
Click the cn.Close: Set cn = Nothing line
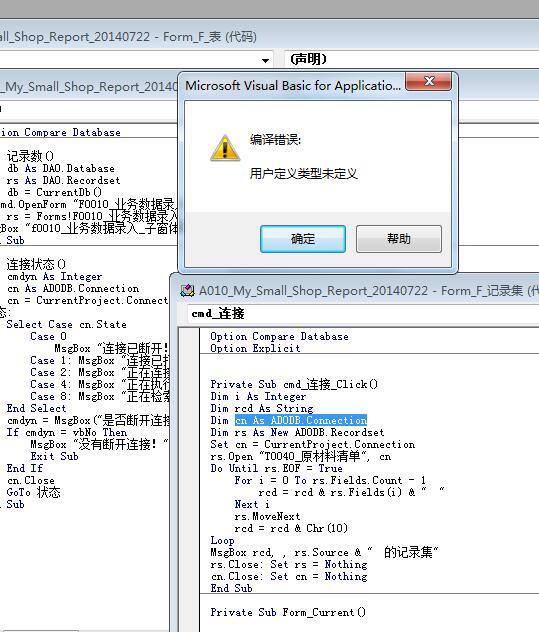[289, 576]
